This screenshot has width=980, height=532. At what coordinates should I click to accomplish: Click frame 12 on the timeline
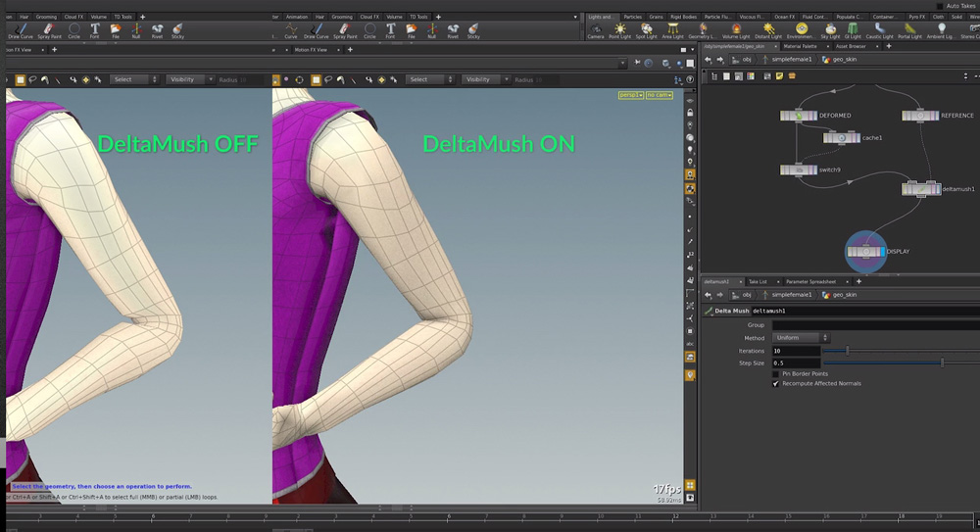(675, 516)
